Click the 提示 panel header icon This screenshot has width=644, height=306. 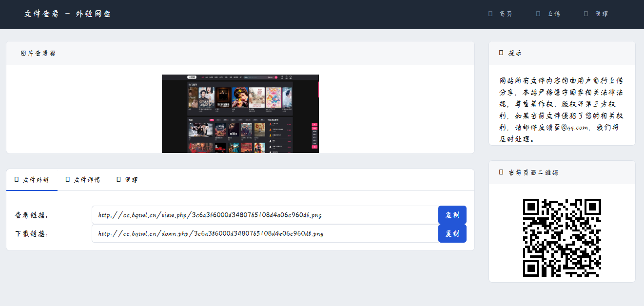501,53
